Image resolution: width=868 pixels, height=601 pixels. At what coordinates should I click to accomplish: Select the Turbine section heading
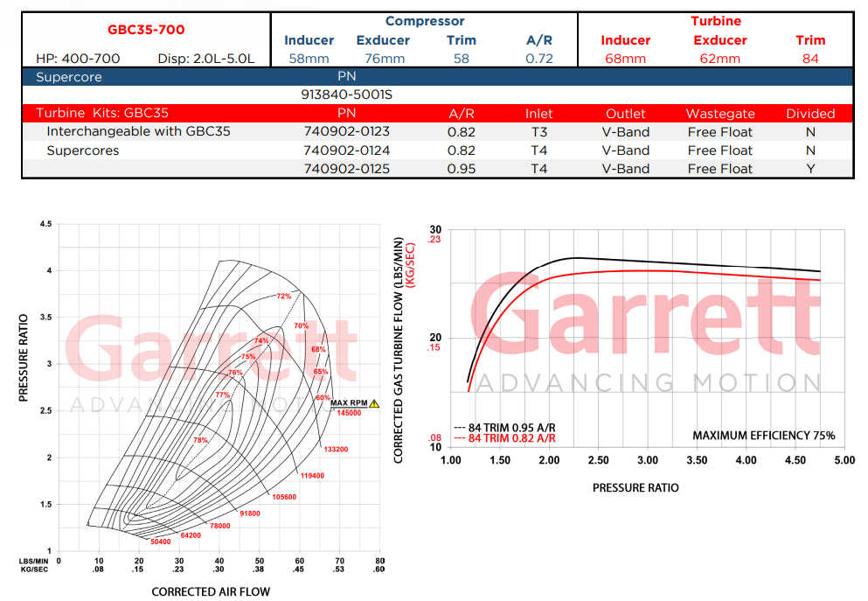coord(716,21)
